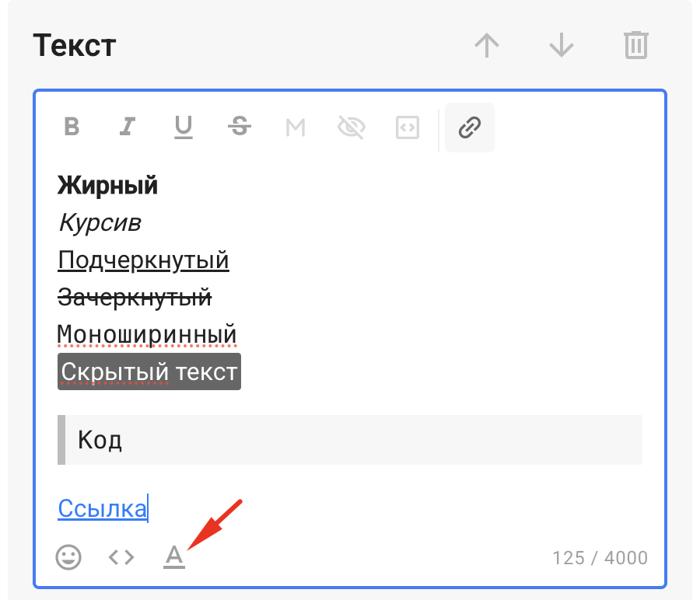Screen dimensions: 700x600
Task: Click the Моноширинный text line
Action: pos(147,334)
